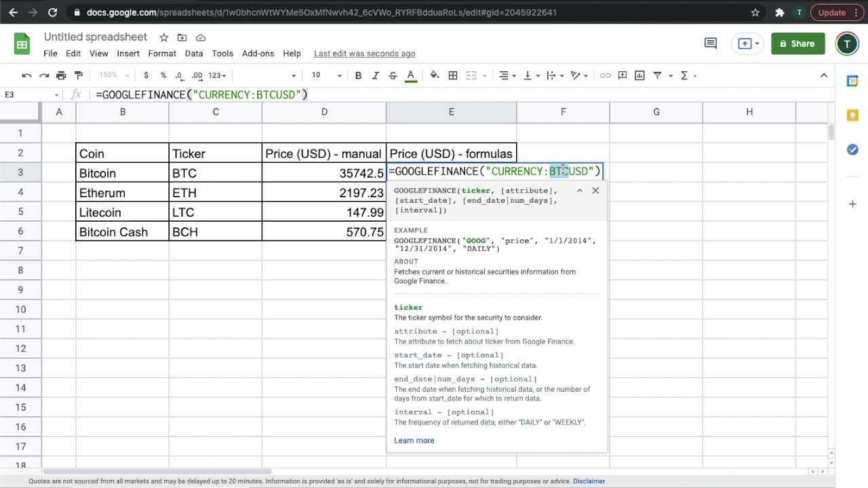Increase decimal places
Screen dimensions: 868x488
(x=197, y=75)
